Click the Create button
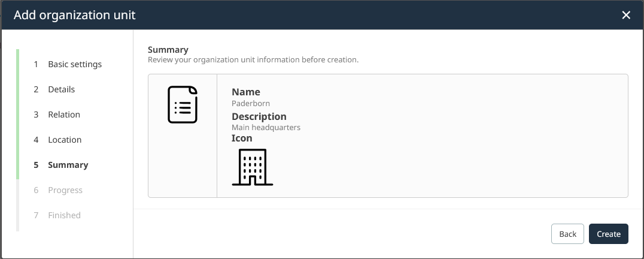644x259 pixels. coord(608,234)
